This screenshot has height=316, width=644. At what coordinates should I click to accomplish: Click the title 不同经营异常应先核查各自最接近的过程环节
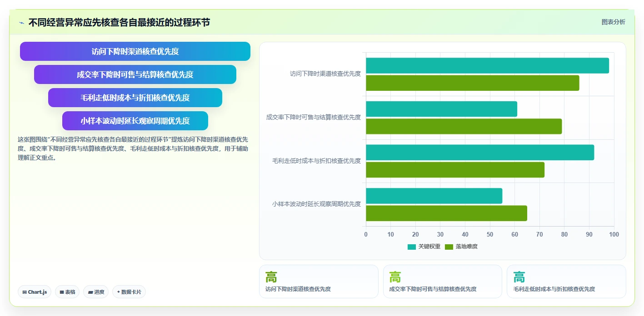119,22
